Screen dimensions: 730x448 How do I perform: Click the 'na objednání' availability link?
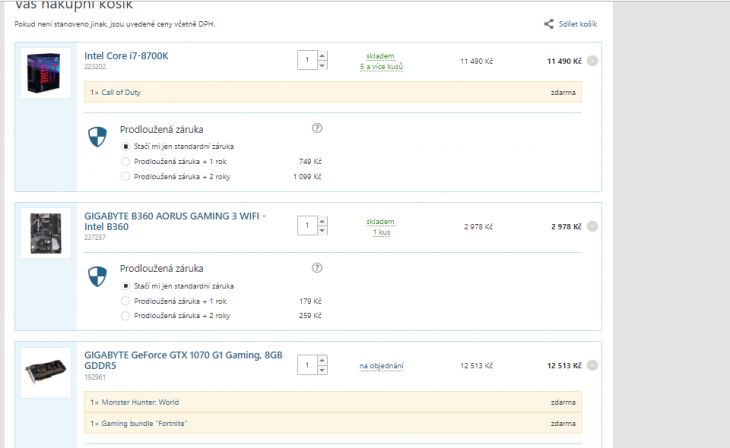point(381,366)
